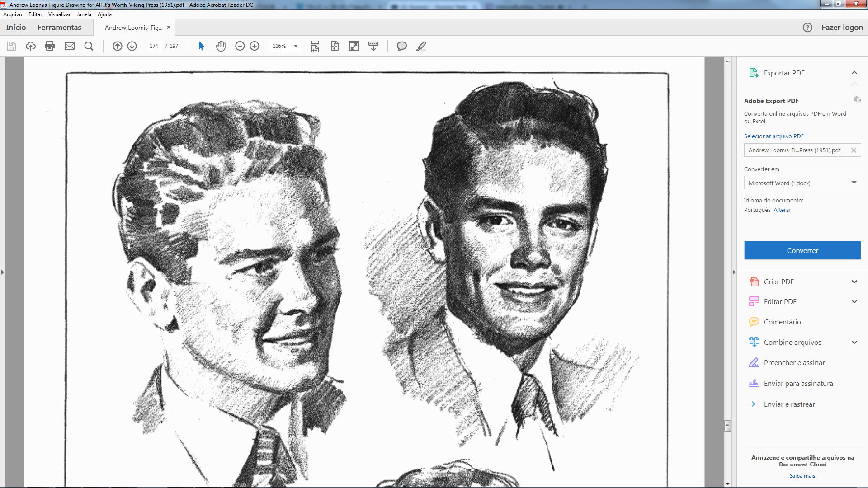Viewport: 868px width, 488px height.
Task: Collapse the right tools pane arrow
Action: coord(734,272)
